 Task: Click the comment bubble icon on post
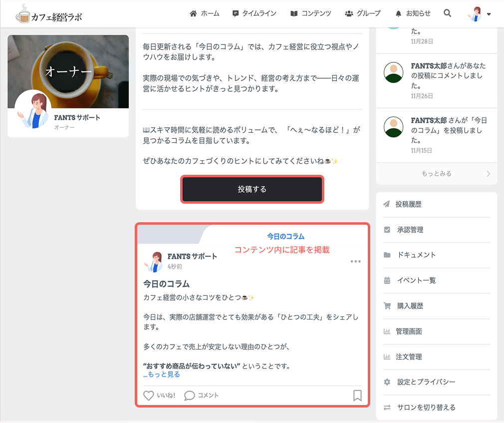pyautogui.click(x=189, y=396)
